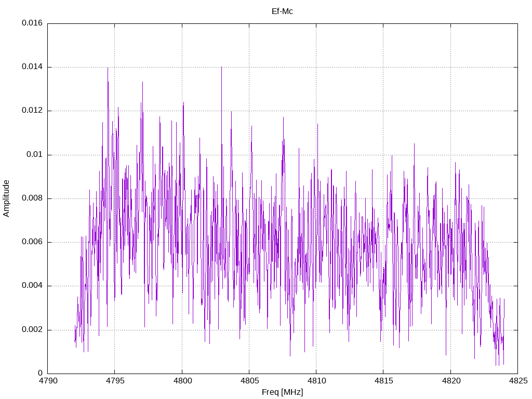
Task: Click y-axis tick label 0.008
Action: click(32, 198)
